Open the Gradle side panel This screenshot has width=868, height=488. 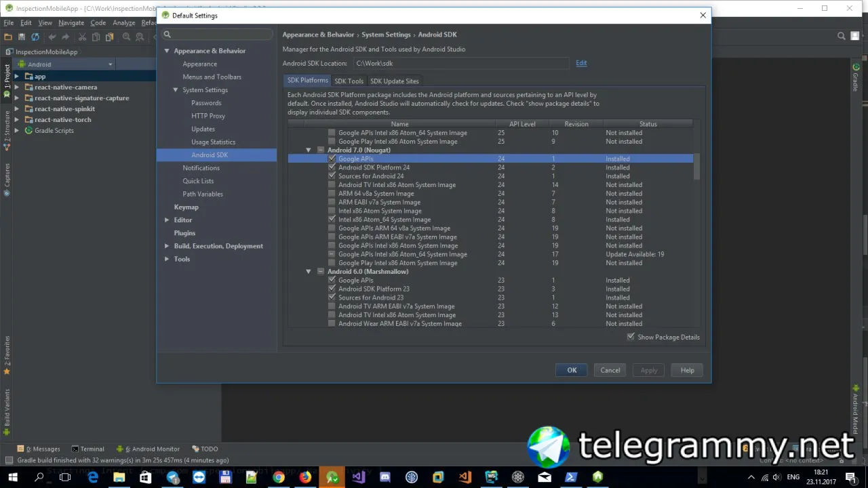coord(856,78)
